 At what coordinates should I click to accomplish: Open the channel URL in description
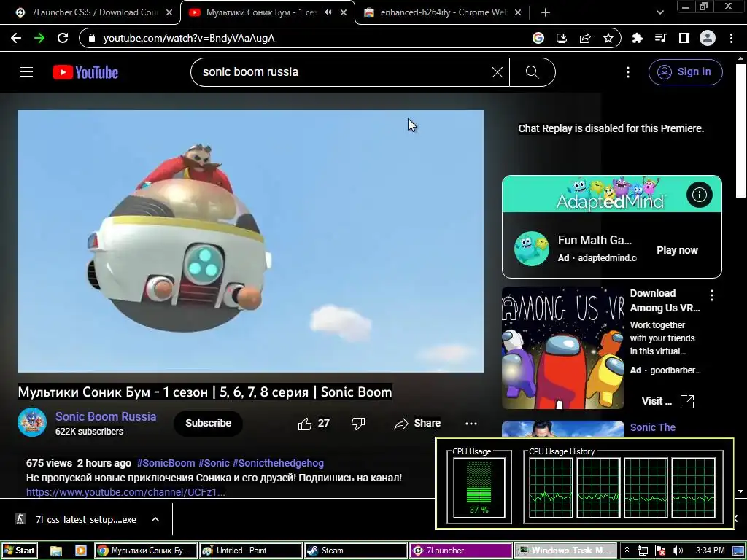pyautogui.click(x=125, y=492)
